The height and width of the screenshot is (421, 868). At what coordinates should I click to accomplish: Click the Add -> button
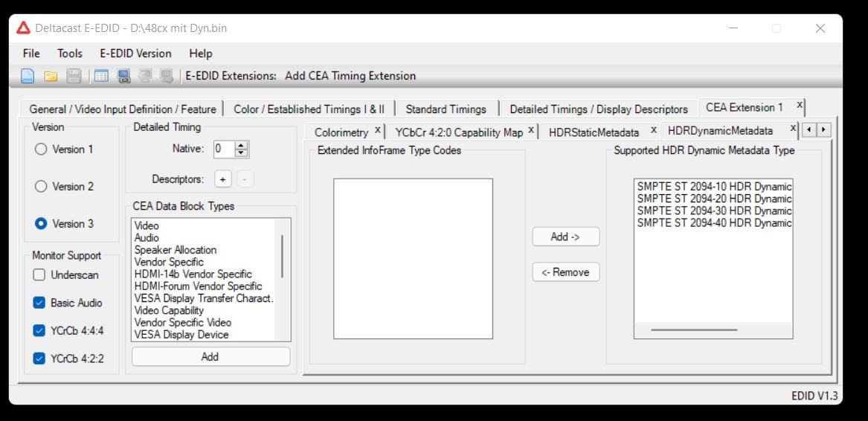pos(566,237)
